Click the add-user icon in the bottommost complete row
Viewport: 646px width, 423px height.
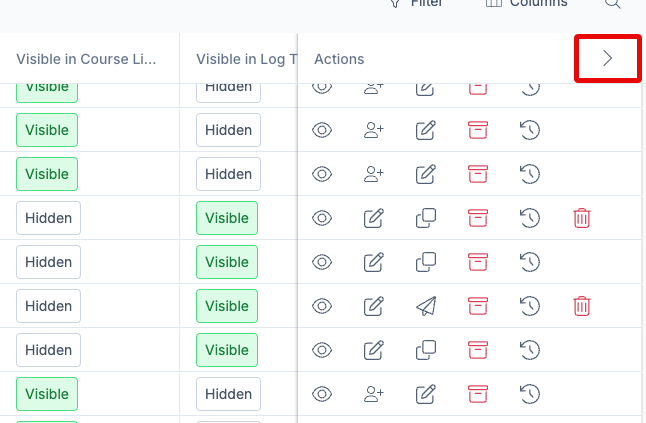374,394
